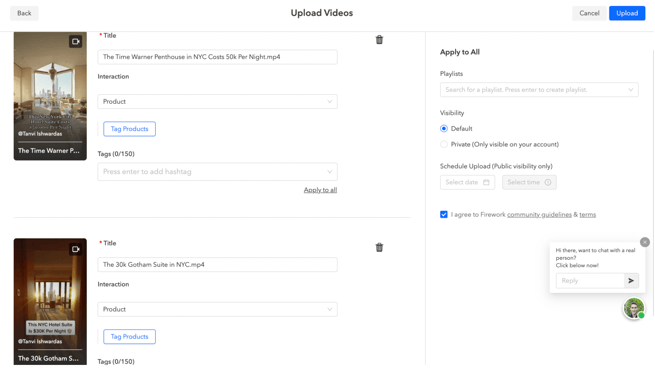Click the Select date field
Screen dimensions: 655x369
tap(467, 182)
